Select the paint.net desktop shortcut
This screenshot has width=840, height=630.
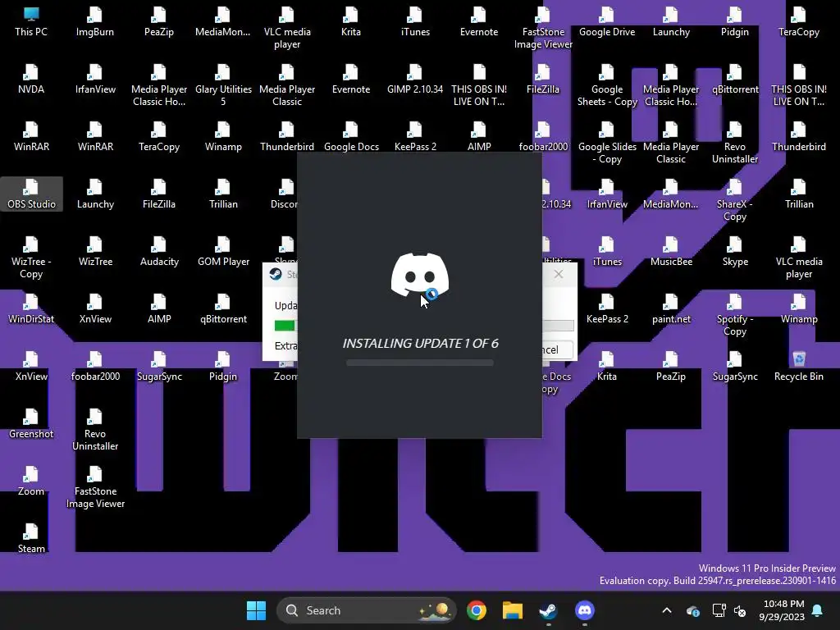pos(671,308)
